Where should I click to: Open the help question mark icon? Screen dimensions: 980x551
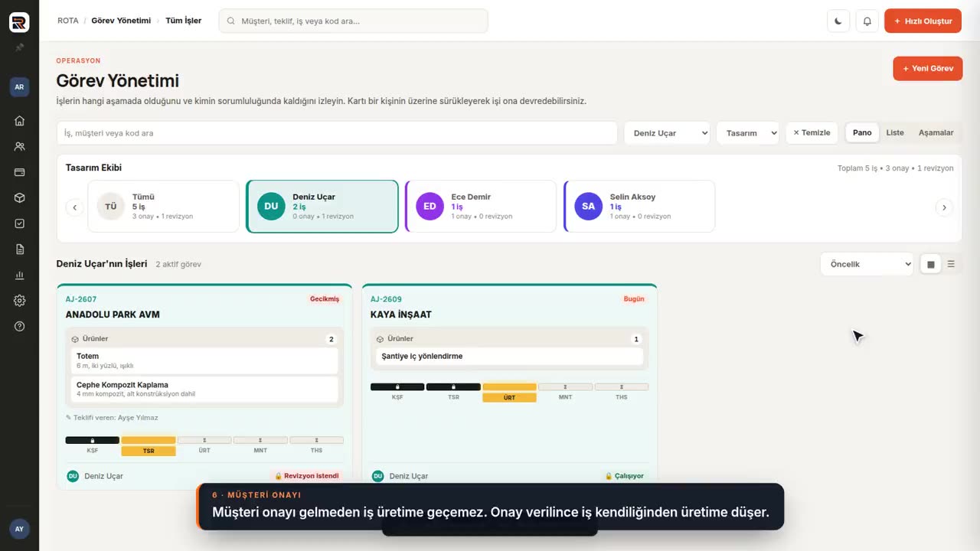(19, 326)
